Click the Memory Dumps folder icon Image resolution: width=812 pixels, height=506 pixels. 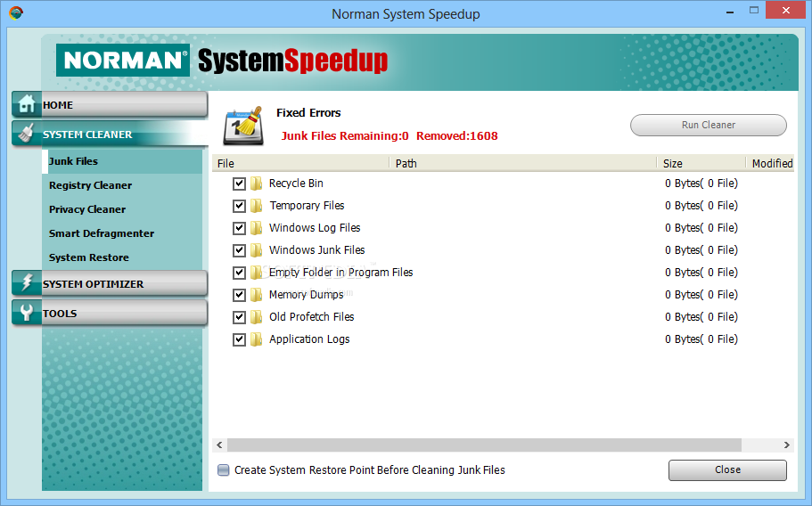point(257,294)
